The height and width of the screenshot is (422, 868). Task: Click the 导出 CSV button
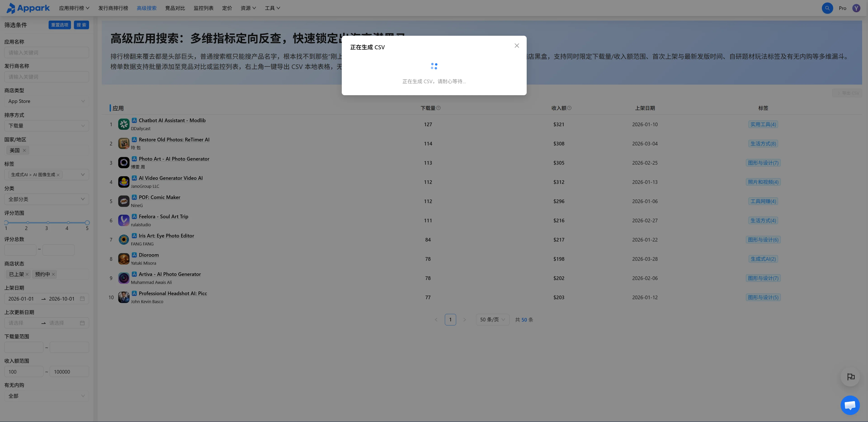[847, 93]
